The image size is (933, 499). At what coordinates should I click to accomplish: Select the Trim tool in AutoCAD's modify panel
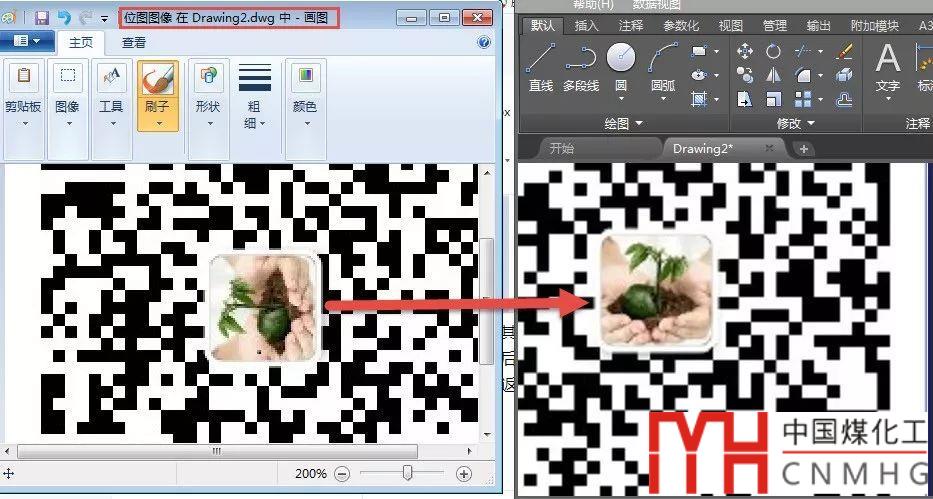(803, 52)
